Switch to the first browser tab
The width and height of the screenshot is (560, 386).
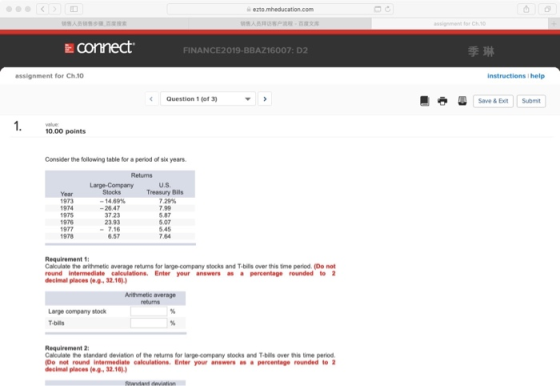(x=94, y=24)
